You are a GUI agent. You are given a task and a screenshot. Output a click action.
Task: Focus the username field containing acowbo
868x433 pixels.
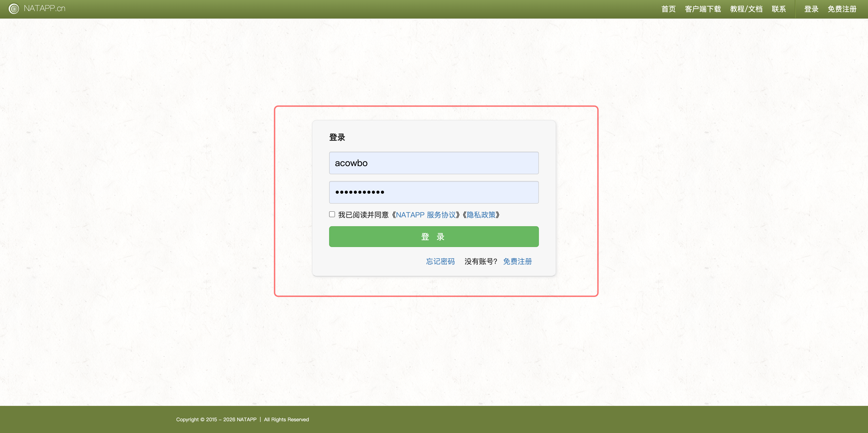pyautogui.click(x=434, y=163)
